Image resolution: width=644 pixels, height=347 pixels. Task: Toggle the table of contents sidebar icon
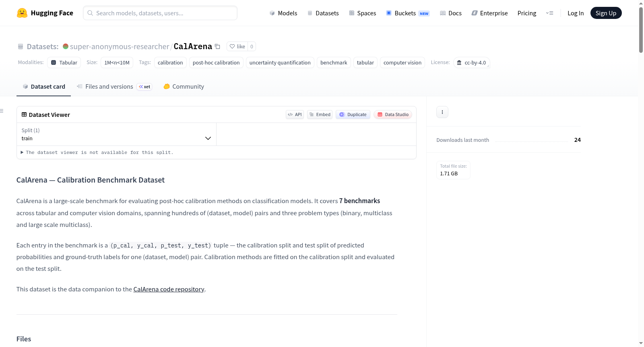(x=2, y=111)
